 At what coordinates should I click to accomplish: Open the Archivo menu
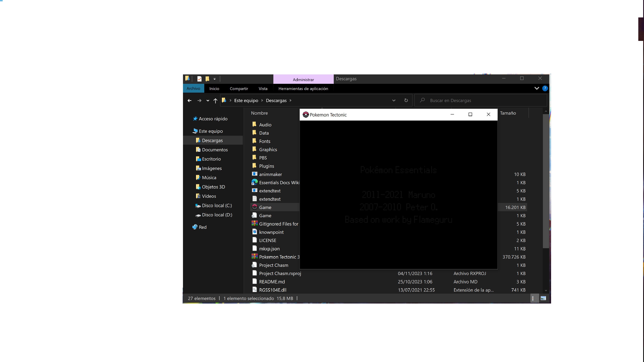coord(193,88)
